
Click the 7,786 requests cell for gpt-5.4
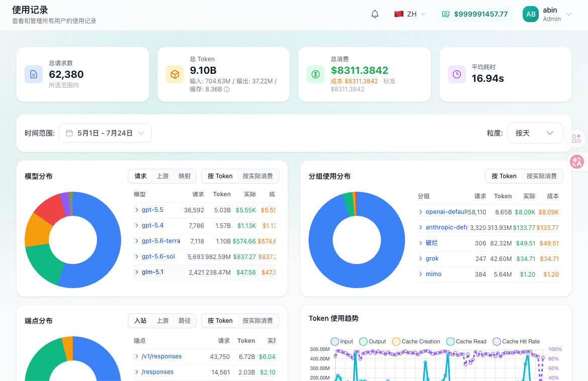(x=196, y=225)
